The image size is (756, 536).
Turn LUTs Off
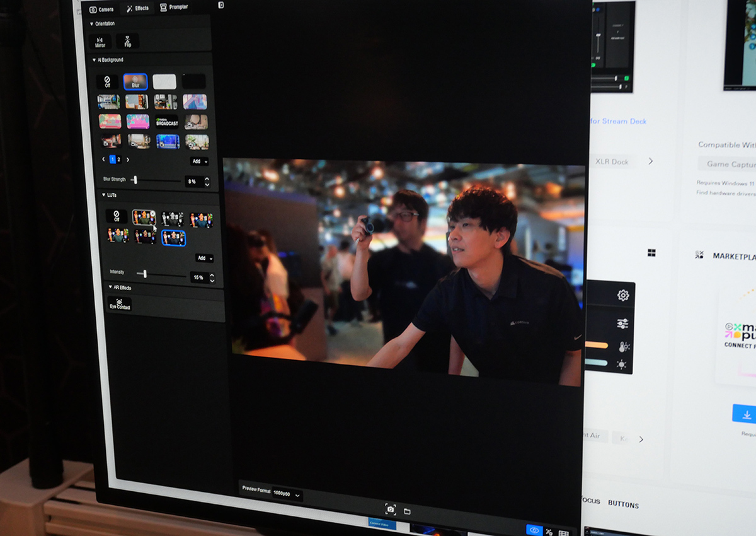pyautogui.click(x=116, y=217)
